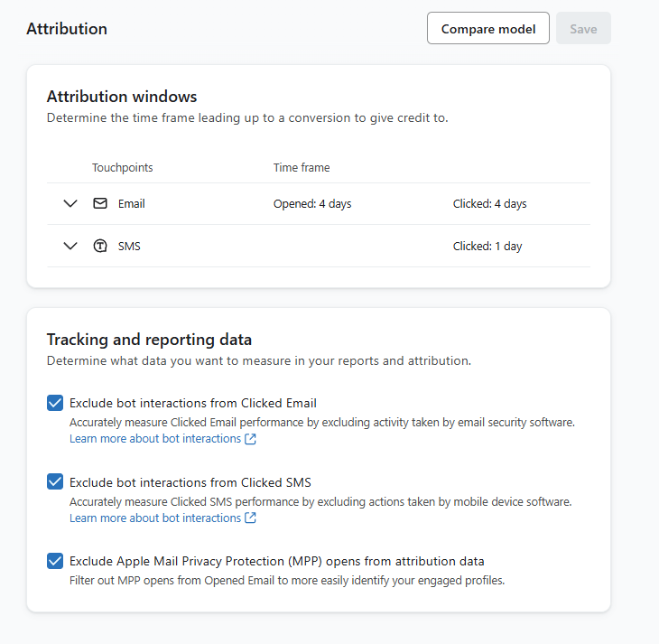Open Learn more about bot interactions under Clicked Email
Screen dimensions: 659x644
[155, 439]
